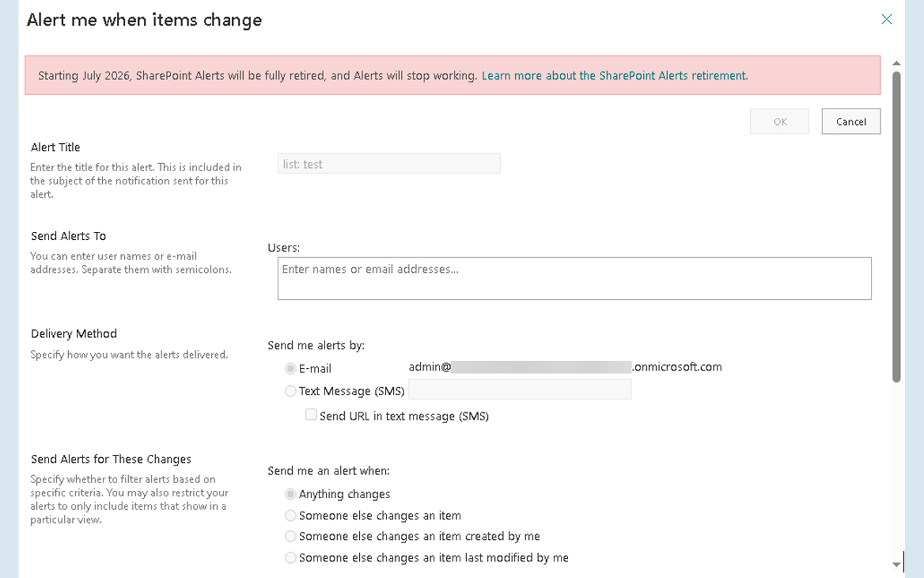The width and height of the screenshot is (924, 578).
Task: Click Send Alerts for These Changes heading
Action: (x=111, y=459)
